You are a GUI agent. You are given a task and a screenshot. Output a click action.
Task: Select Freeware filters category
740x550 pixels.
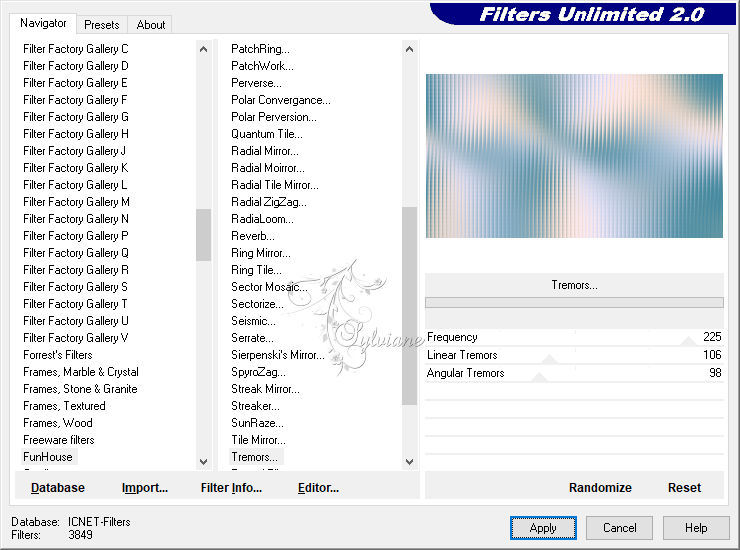[x=59, y=440]
